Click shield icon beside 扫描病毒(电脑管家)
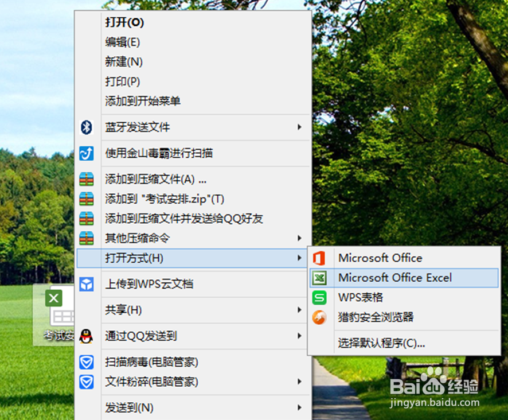Image resolution: width=508 pixels, height=420 pixels. [x=87, y=362]
